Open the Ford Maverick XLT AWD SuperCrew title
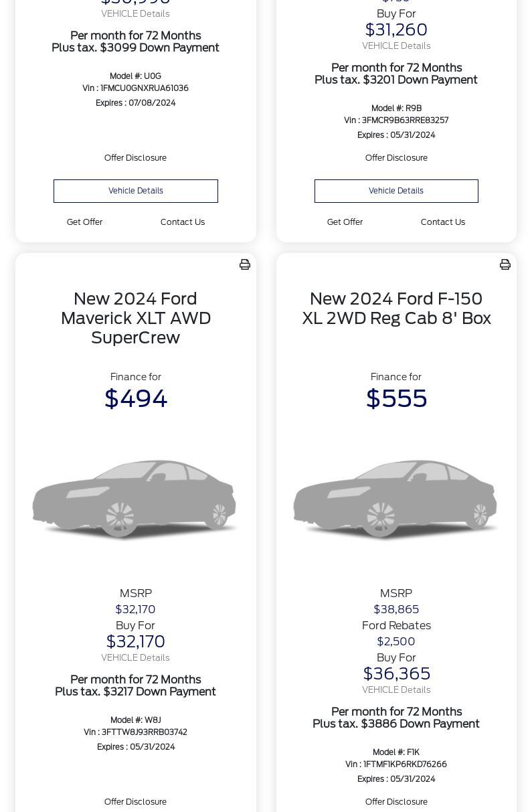 pyautogui.click(x=136, y=318)
